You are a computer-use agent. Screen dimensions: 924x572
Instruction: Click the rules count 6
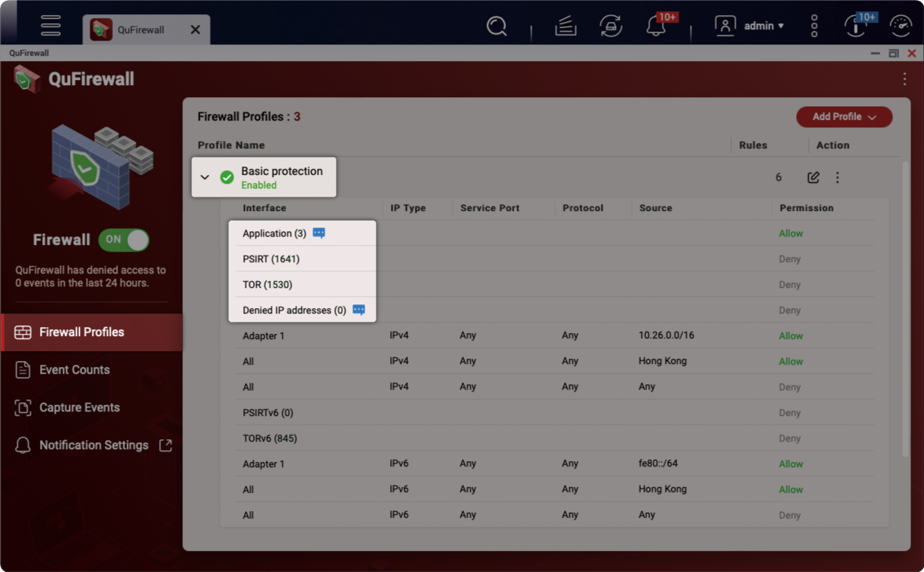(779, 178)
